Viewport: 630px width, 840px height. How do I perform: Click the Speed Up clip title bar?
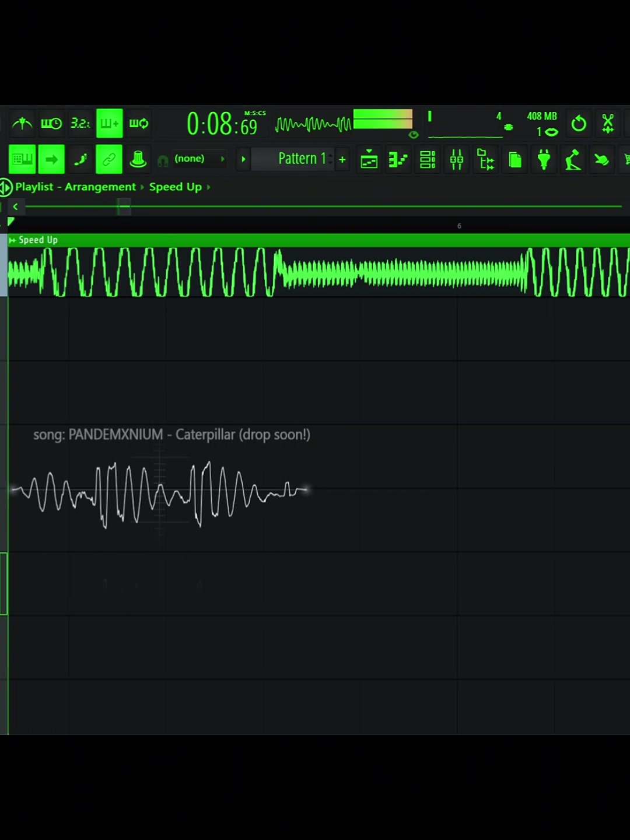(x=319, y=240)
